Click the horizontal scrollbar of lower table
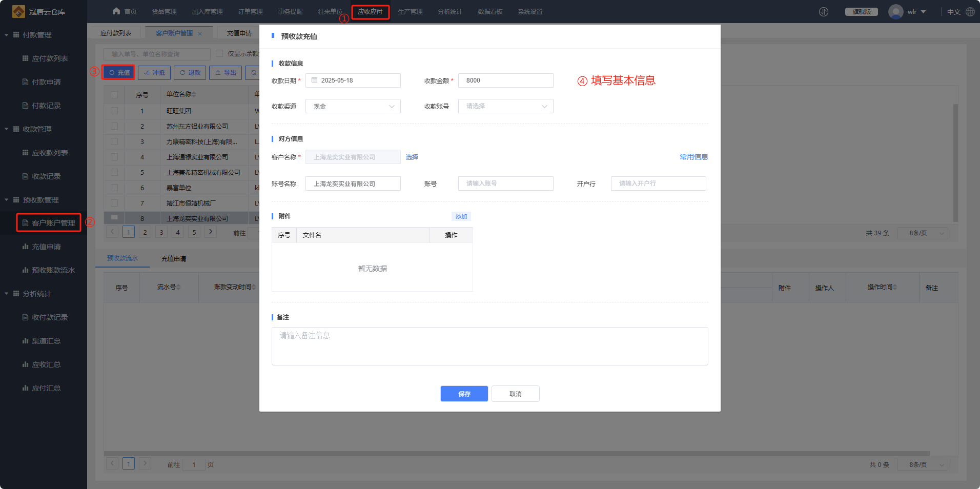This screenshot has height=489, width=980. point(517,453)
